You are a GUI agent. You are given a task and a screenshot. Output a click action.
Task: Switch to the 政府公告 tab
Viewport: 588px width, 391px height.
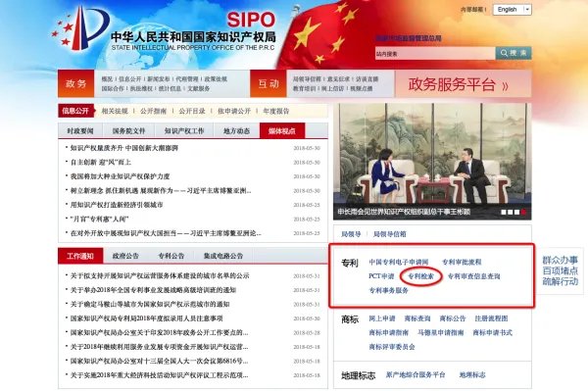coord(125,256)
